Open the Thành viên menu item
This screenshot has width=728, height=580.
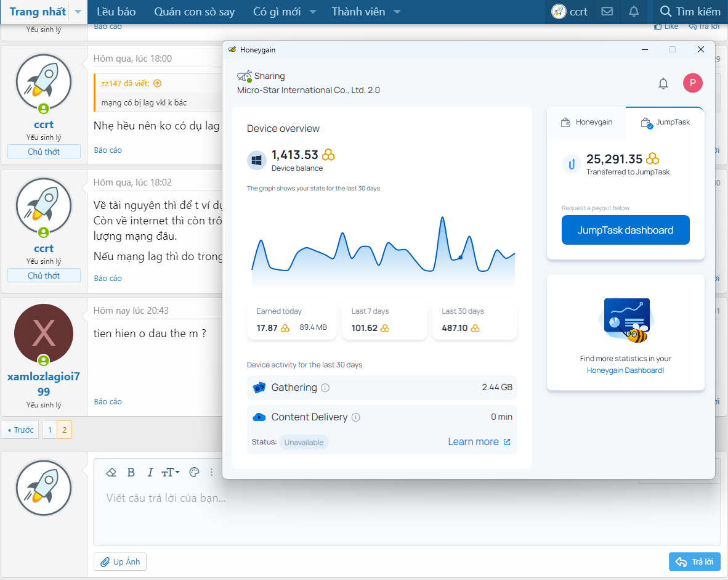point(358,12)
